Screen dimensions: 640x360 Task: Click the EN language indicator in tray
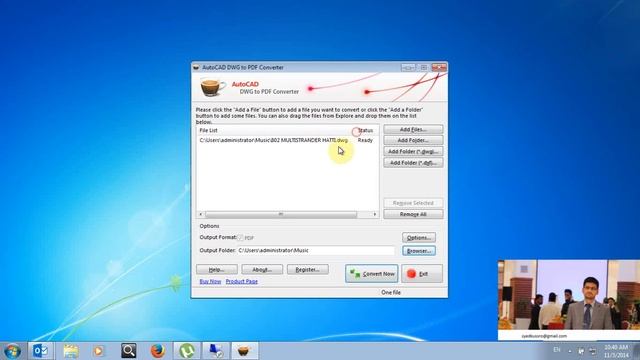coord(557,350)
